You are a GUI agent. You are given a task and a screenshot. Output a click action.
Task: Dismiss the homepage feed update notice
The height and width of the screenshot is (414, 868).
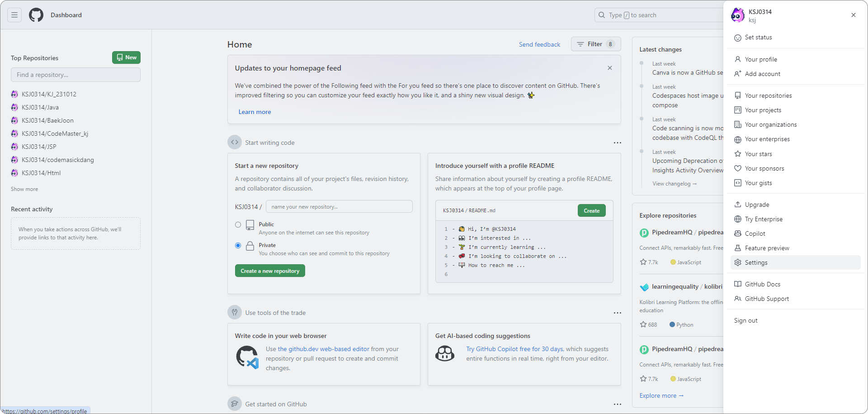[x=610, y=68]
